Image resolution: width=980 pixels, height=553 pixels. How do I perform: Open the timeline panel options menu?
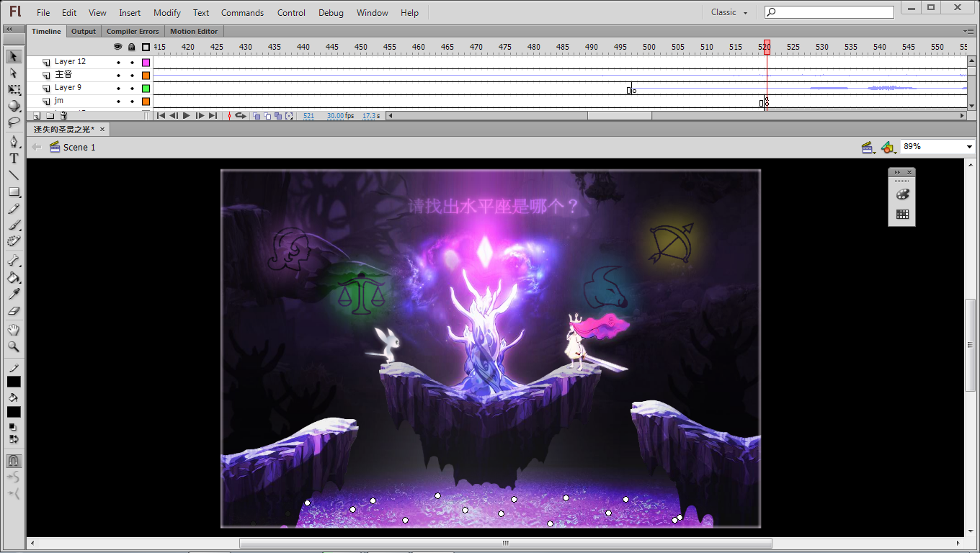point(969,31)
